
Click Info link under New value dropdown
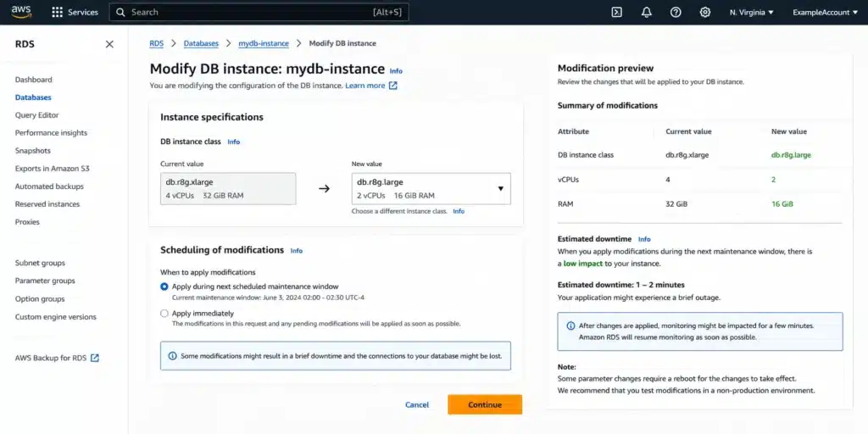point(459,211)
